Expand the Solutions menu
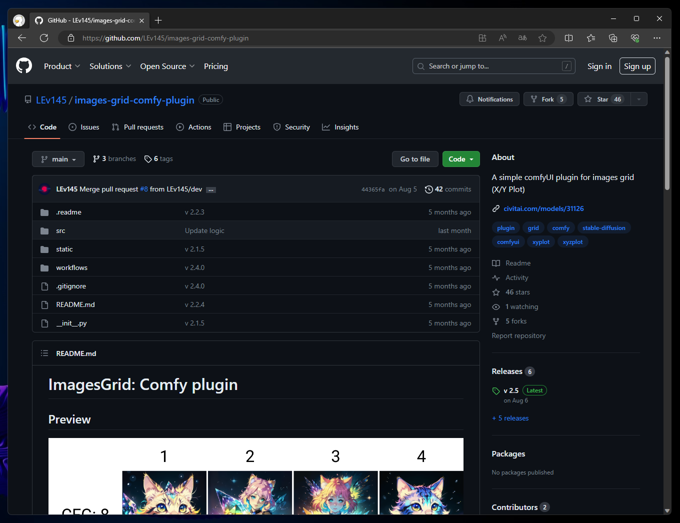 point(110,66)
